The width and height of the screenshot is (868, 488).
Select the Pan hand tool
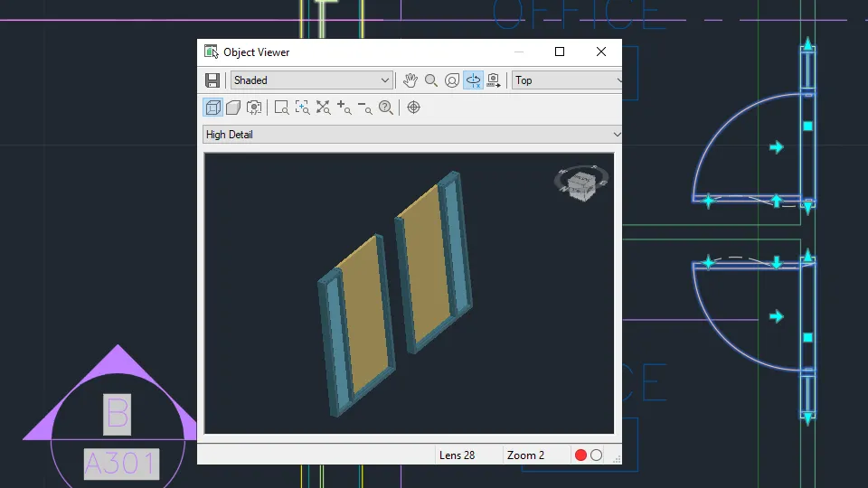410,80
